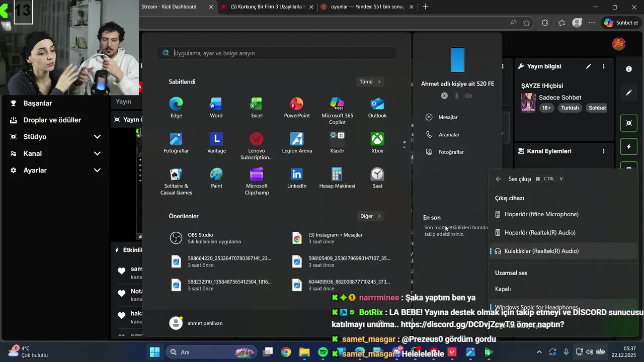The height and width of the screenshot is (362, 644).
Task: Show hidden tray icons chevron
Action: pos(539,352)
